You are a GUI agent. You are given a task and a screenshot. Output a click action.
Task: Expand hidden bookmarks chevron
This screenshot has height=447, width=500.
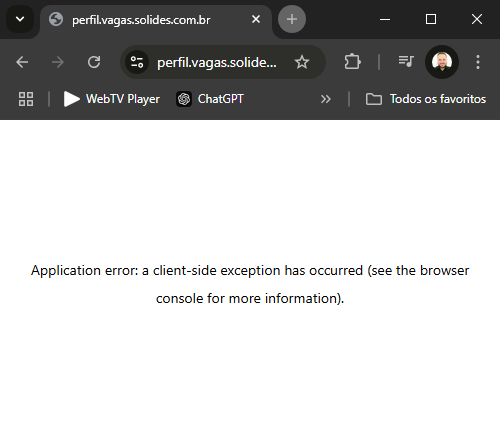tap(326, 99)
